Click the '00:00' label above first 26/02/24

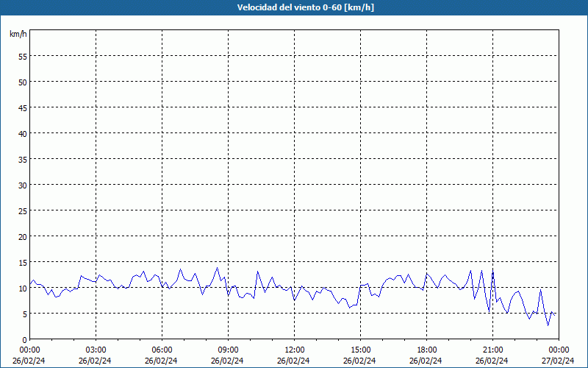(x=29, y=350)
